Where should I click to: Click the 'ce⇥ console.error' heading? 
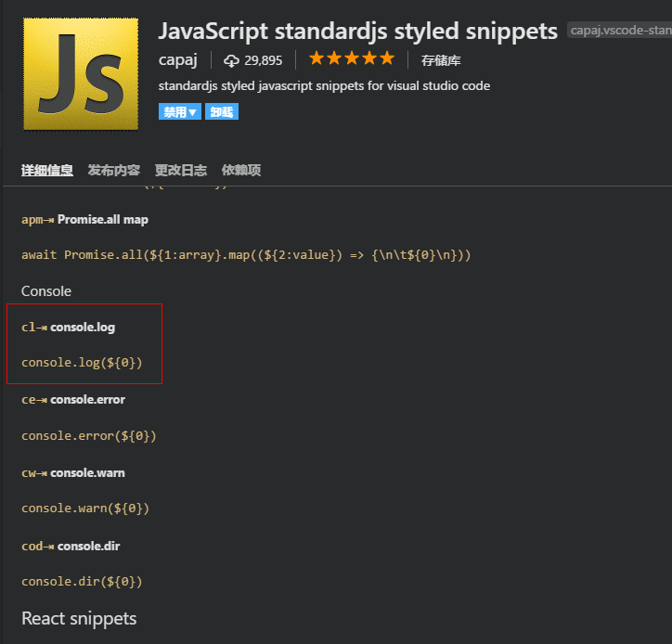point(73,400)
